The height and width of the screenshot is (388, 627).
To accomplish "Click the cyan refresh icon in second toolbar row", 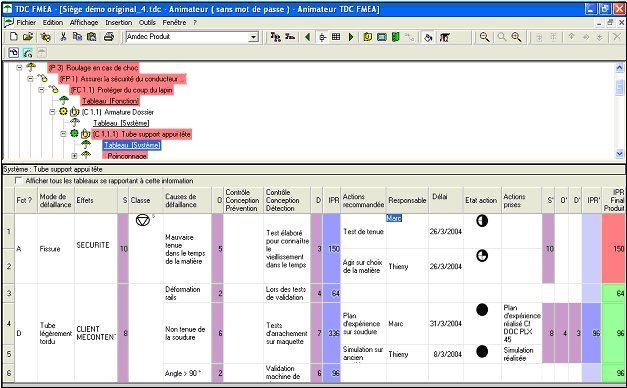I will [x=28, y=52].
